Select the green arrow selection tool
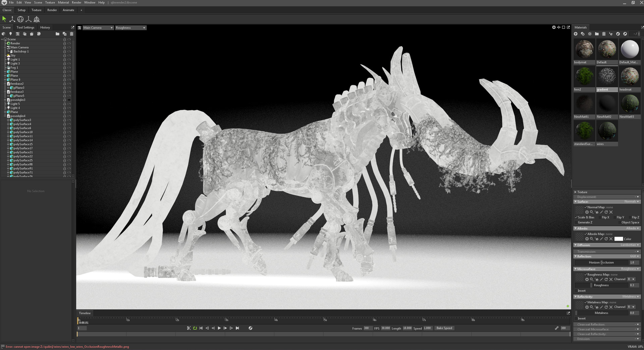 [4, 19]
